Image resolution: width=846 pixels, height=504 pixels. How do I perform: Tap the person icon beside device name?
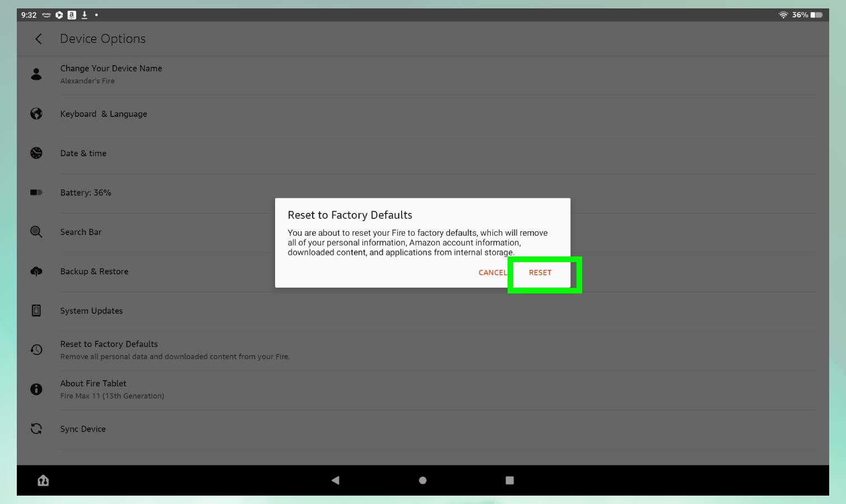(36, 74)
